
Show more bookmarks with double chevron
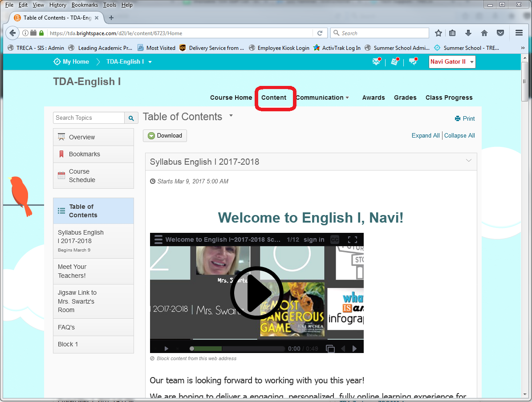tap(523, 48)
